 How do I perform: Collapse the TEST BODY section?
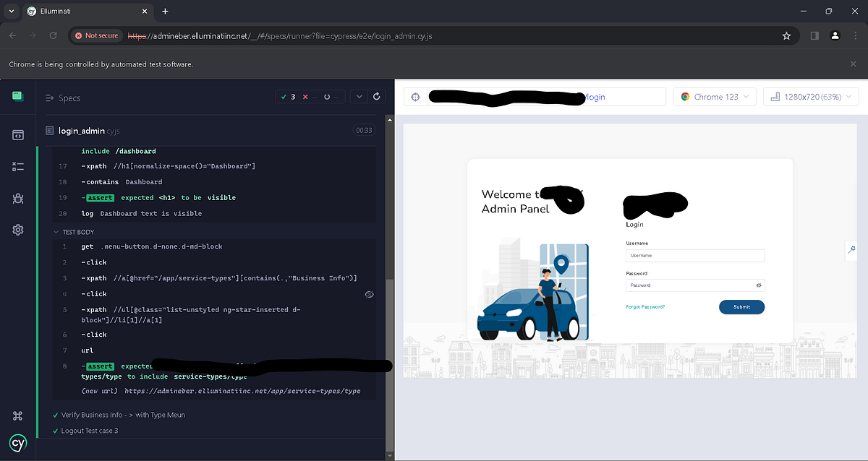coord(56,231)
